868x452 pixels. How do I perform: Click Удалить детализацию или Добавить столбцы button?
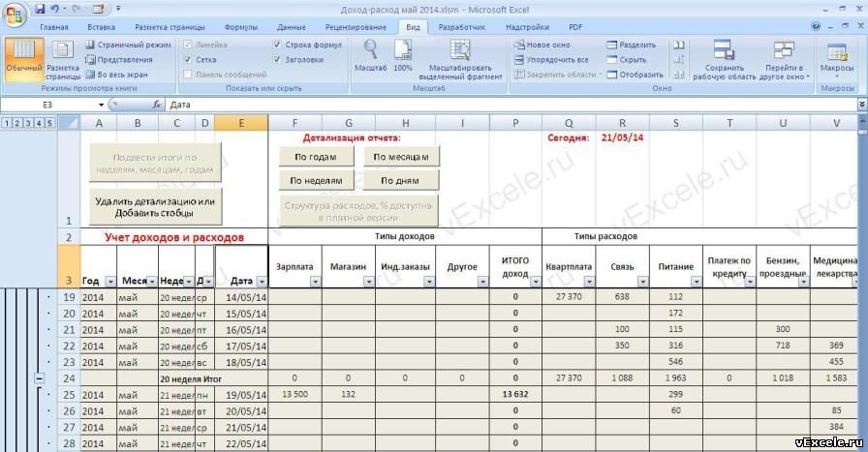pyautogui.click(x=154, y=207)
